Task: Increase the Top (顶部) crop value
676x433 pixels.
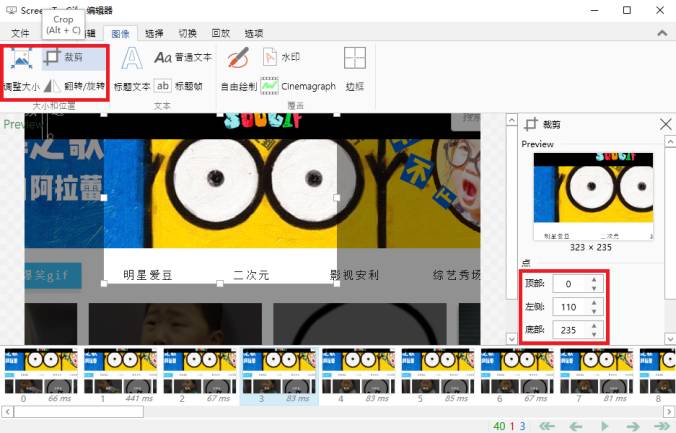Action: point(594,279)
